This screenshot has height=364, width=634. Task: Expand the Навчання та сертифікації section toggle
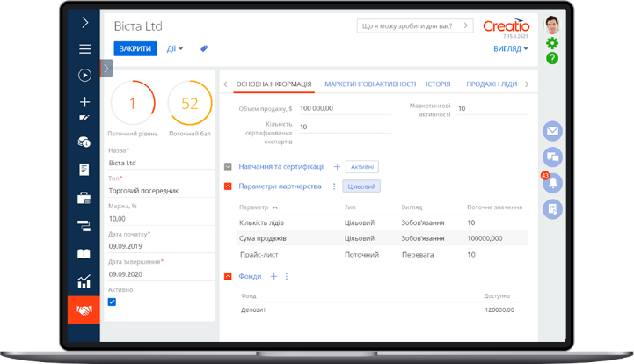[228, 167]
